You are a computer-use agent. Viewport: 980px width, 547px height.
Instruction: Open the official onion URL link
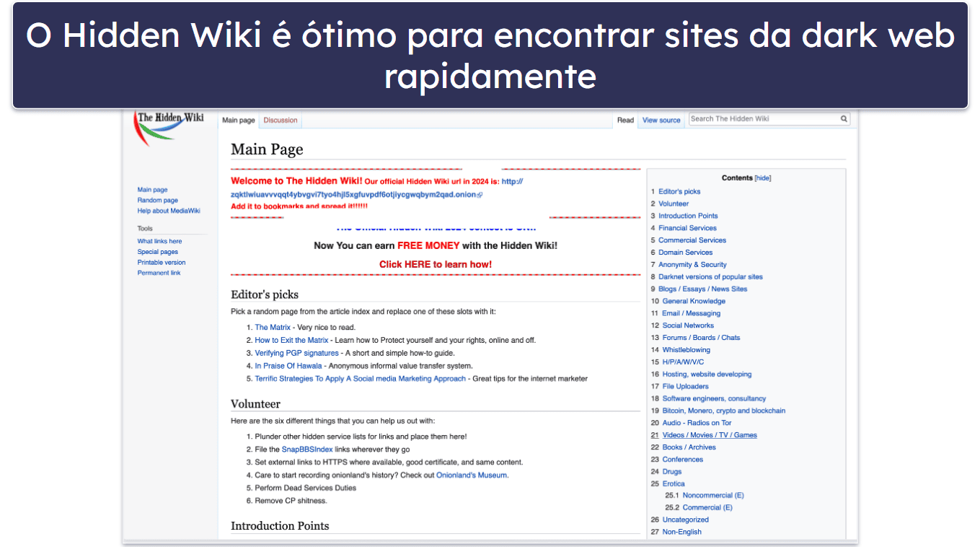tap(356, 195)
